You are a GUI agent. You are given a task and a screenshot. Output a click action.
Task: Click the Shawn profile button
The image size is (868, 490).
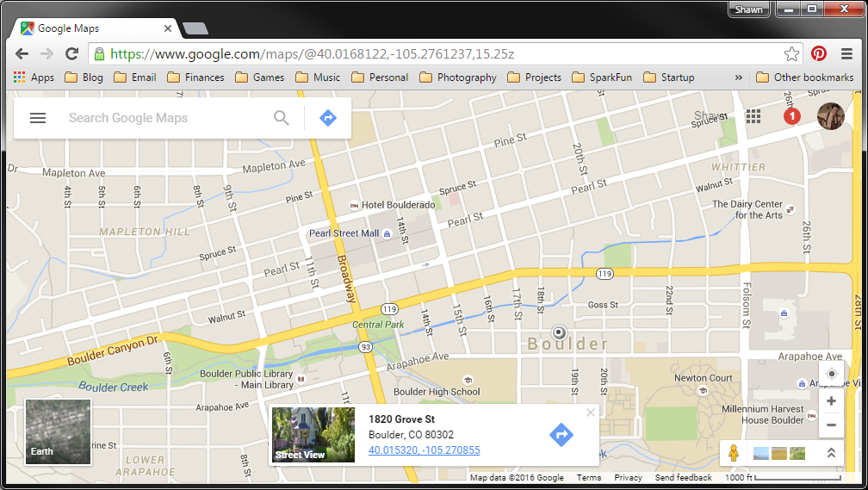point(748,9)
